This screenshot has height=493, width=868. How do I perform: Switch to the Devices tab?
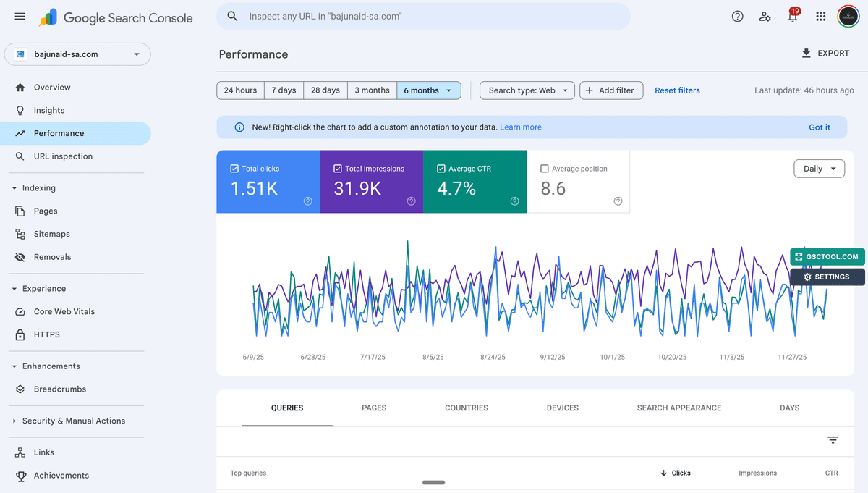[562, 408]
